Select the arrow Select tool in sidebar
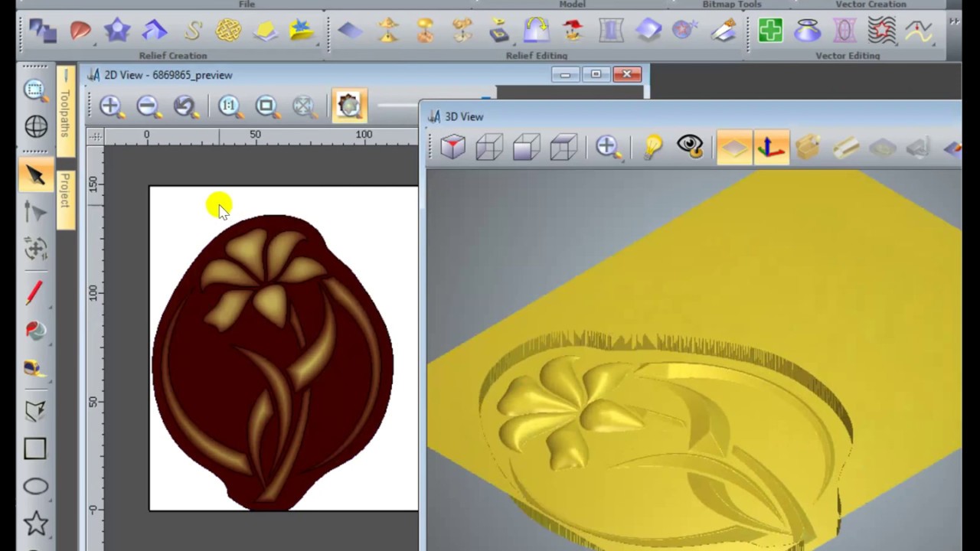 35,175
